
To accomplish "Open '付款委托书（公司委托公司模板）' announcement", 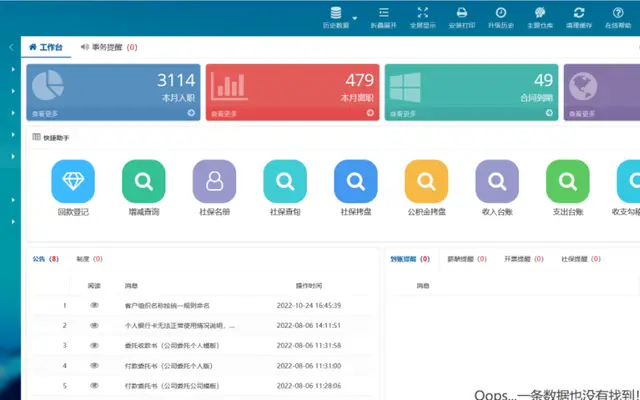I will point(172,385).
